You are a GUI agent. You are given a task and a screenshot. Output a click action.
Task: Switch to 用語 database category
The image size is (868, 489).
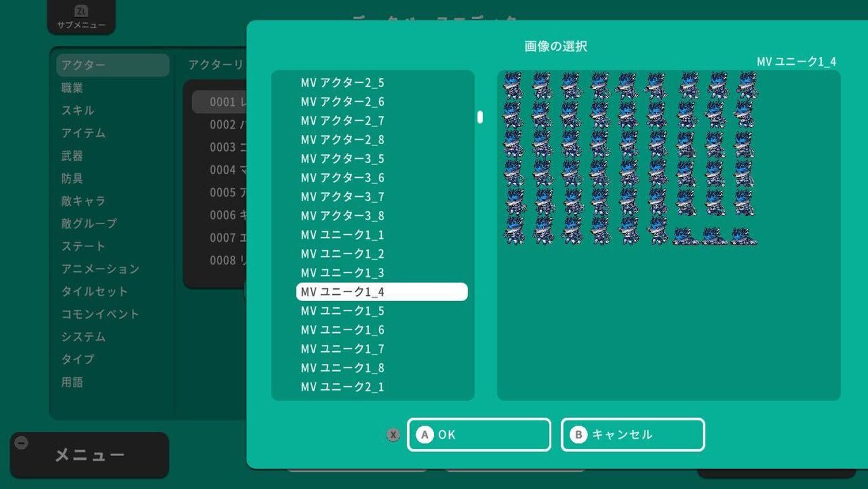pos(113,382)
